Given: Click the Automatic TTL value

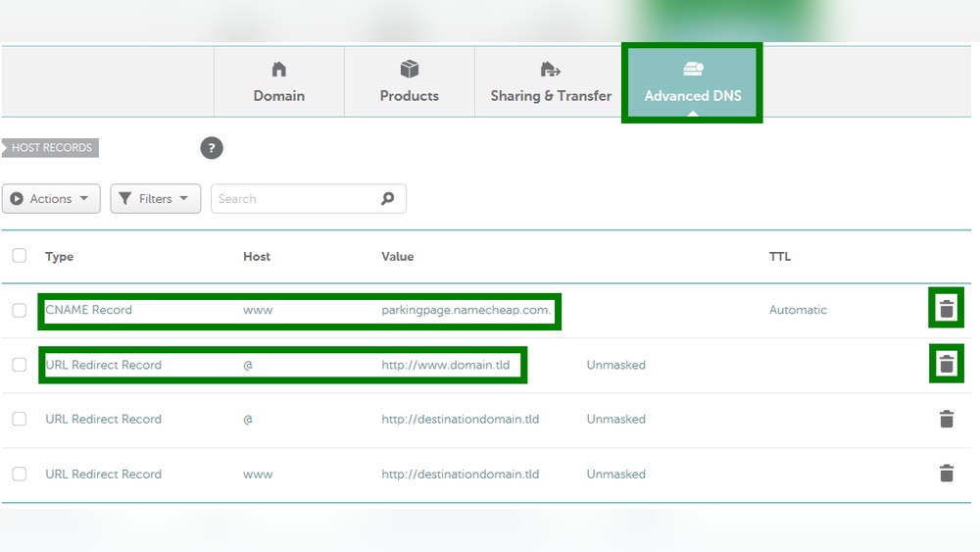Looking at the screenshot, I should pyautogui.click(x=798, y=310).
